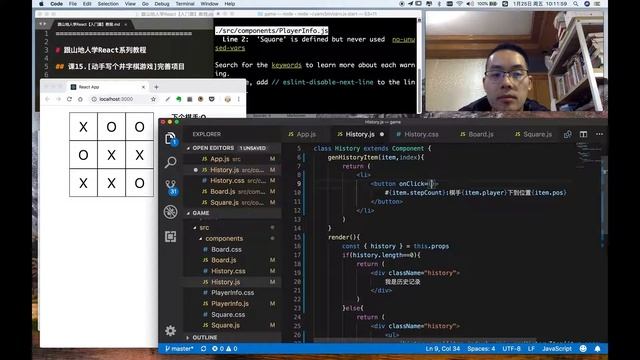Click the keywords link in terminal

287,65
